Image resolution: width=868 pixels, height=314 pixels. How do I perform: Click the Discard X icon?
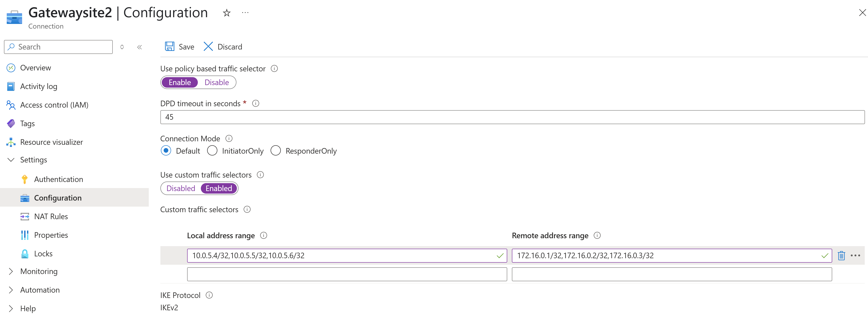tap(208, 46)
